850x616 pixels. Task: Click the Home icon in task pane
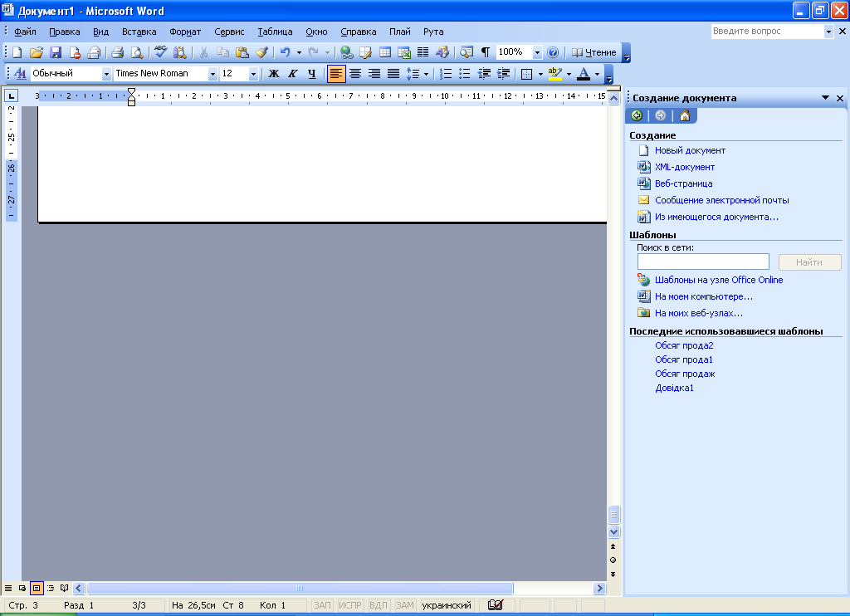tap(685, 115)
